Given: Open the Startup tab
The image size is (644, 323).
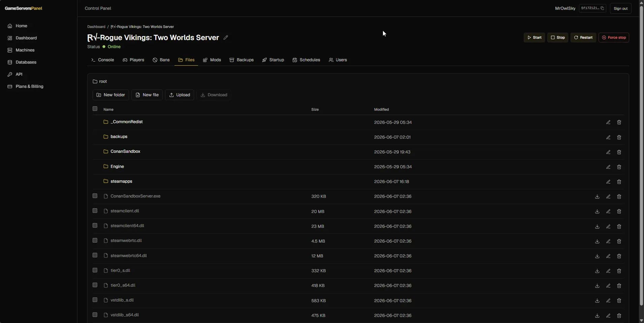Looking at the screenshot, I should 273,60.
